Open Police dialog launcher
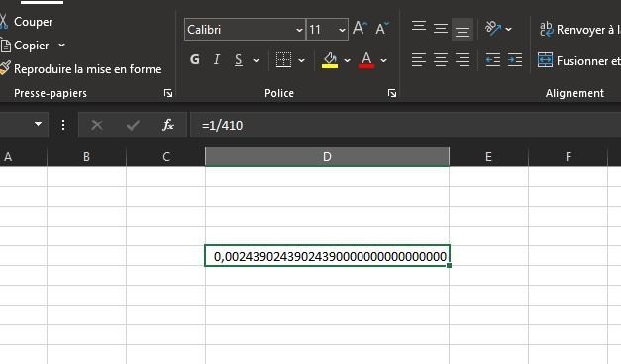 point(392,93)
